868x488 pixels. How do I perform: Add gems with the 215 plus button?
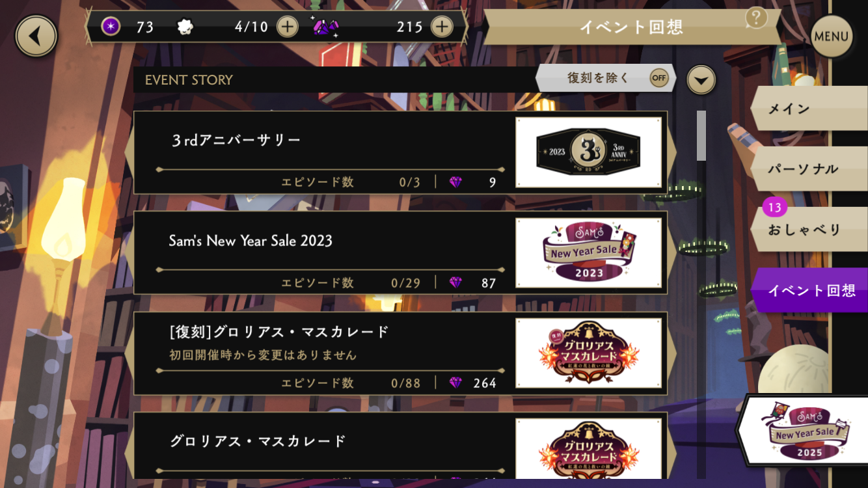441,27
